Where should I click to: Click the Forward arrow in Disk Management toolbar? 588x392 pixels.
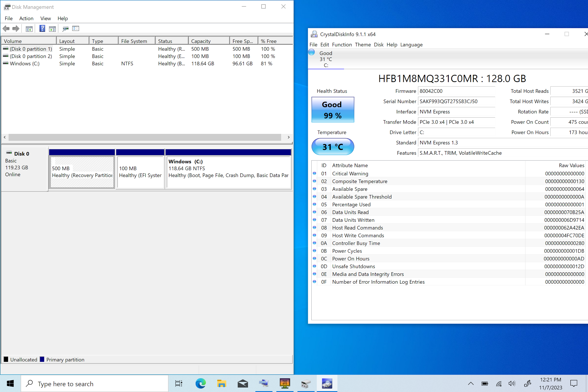16,29
